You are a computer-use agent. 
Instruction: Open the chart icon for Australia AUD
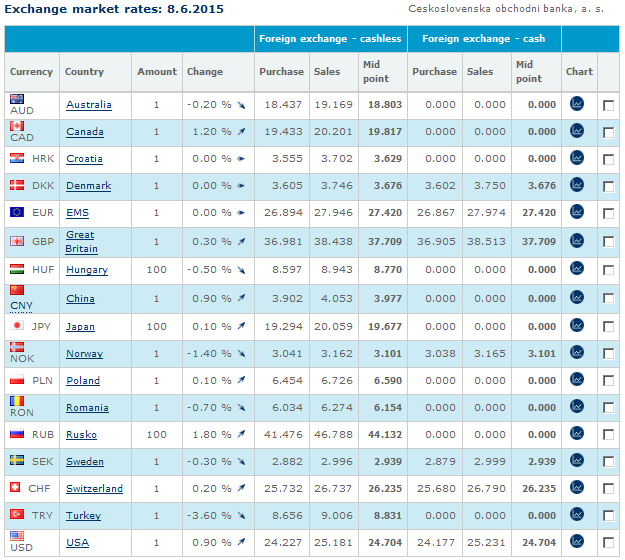[x=577, y=104]
